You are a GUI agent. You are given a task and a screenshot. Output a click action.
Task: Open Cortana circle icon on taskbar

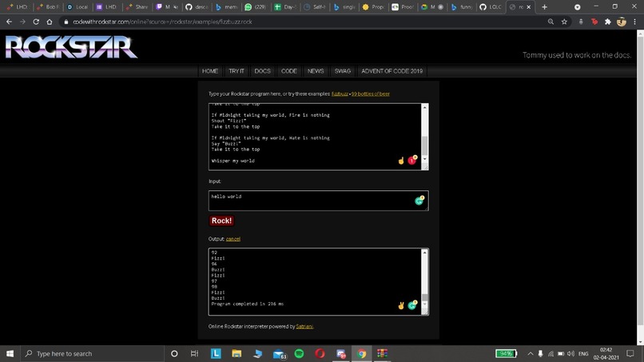(174, 353)
